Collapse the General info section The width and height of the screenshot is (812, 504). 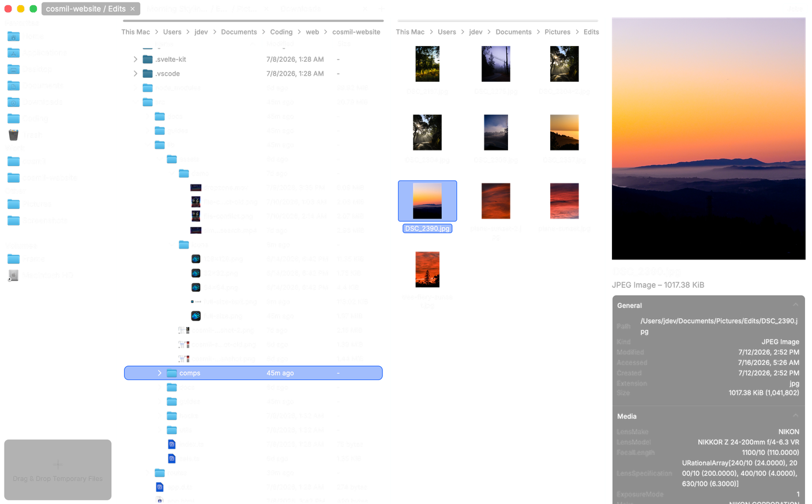click(x=796, y=305)
